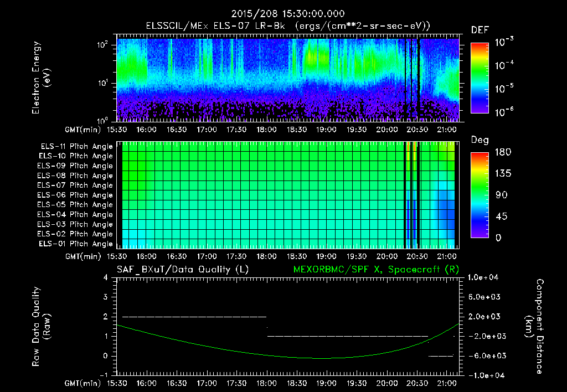Select the 10^-4 DEF colorbar value

(x=504, y=65)
